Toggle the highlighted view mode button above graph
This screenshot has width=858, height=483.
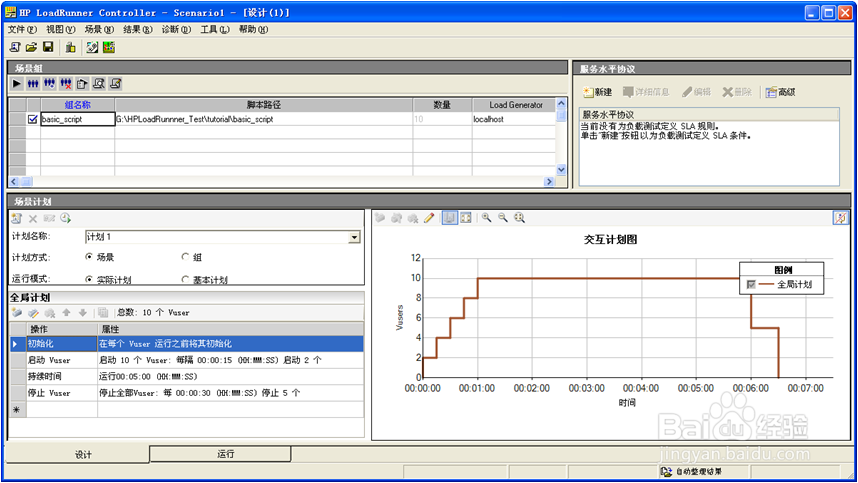point(449,218)
